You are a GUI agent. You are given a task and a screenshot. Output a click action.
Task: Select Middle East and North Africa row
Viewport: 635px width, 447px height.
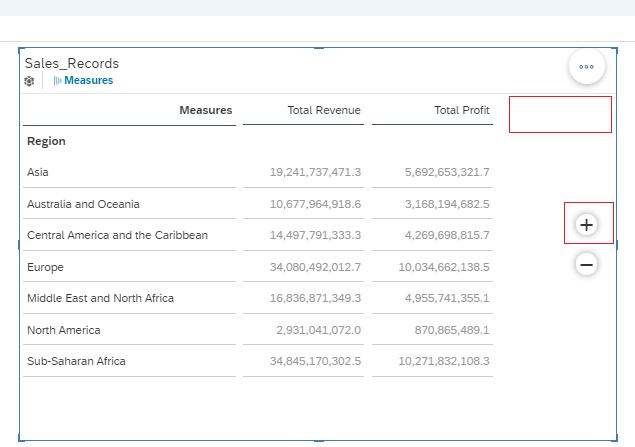click(100, 298)
